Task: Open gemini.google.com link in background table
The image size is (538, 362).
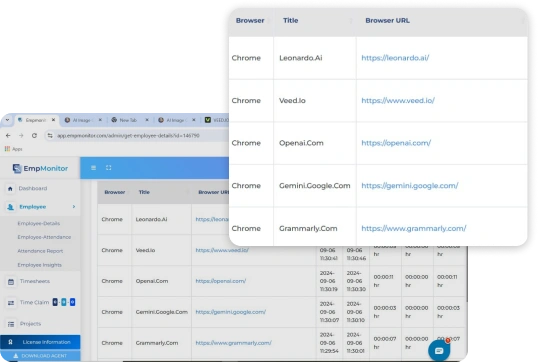Action: point(231,312)
